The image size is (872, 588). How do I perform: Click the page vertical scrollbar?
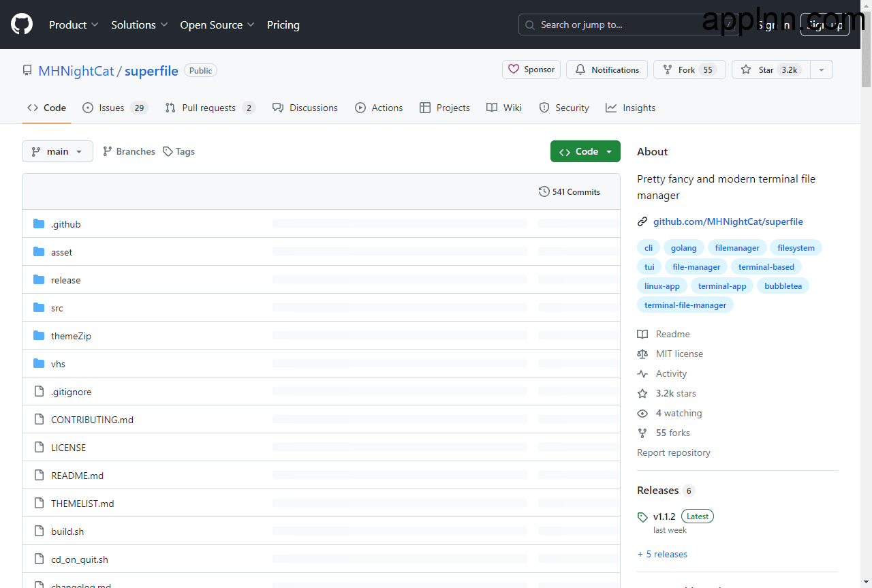866,273
